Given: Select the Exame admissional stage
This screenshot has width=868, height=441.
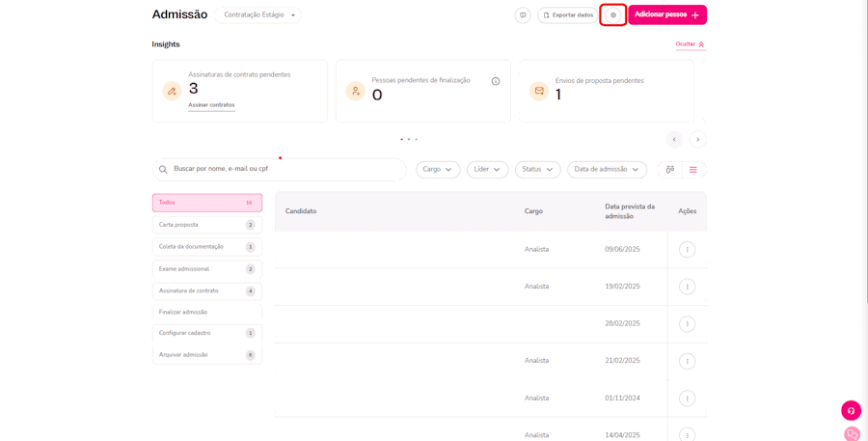Looking at the screenshot, I should click(207, 269).
